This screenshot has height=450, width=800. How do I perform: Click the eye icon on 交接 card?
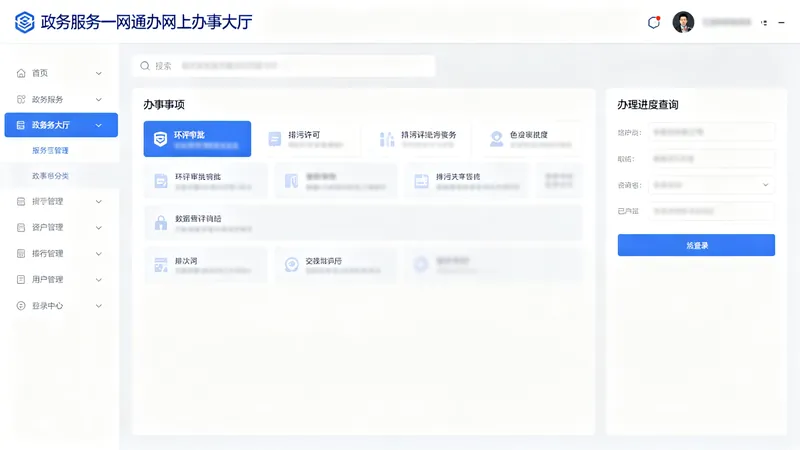pos(291,264)
